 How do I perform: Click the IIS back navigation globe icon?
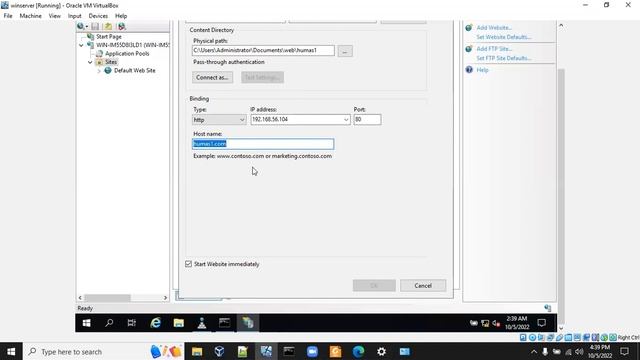[x=81, y=26]
